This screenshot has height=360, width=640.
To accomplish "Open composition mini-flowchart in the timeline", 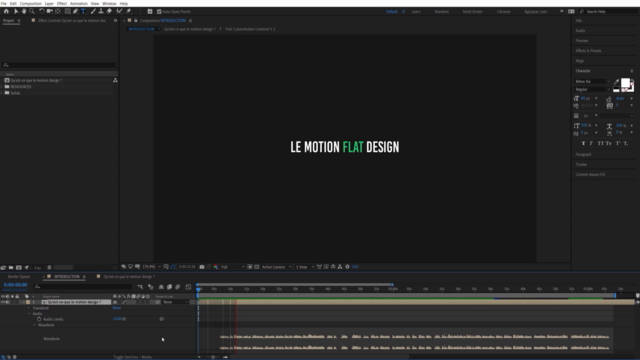I will coord(140,287).
